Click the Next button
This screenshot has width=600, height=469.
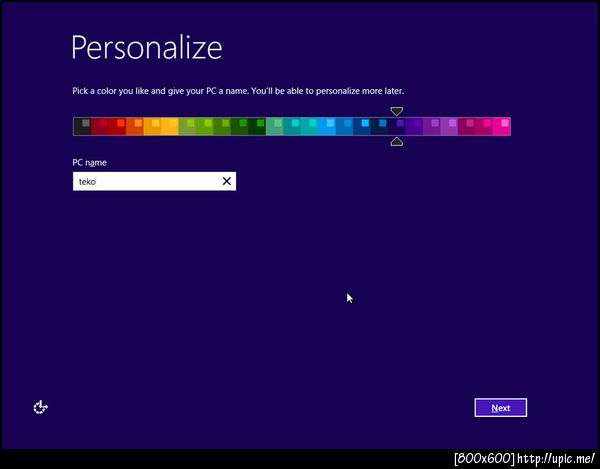pos(501,408)
